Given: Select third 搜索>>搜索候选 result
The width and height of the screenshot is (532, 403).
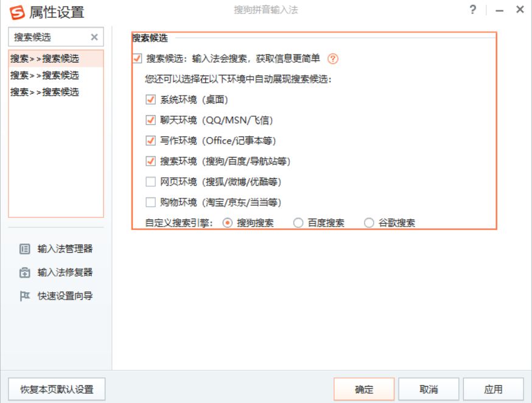Looking at the screenshot, I should click(x=56, y=92).
